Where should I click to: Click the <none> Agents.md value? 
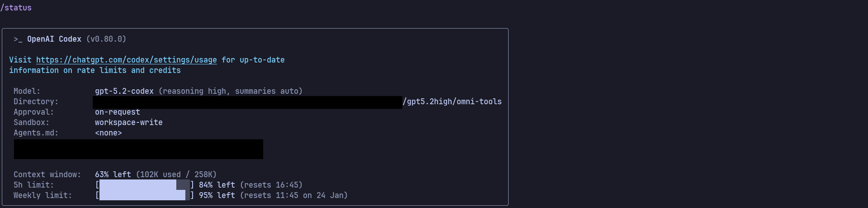point(108,133)
